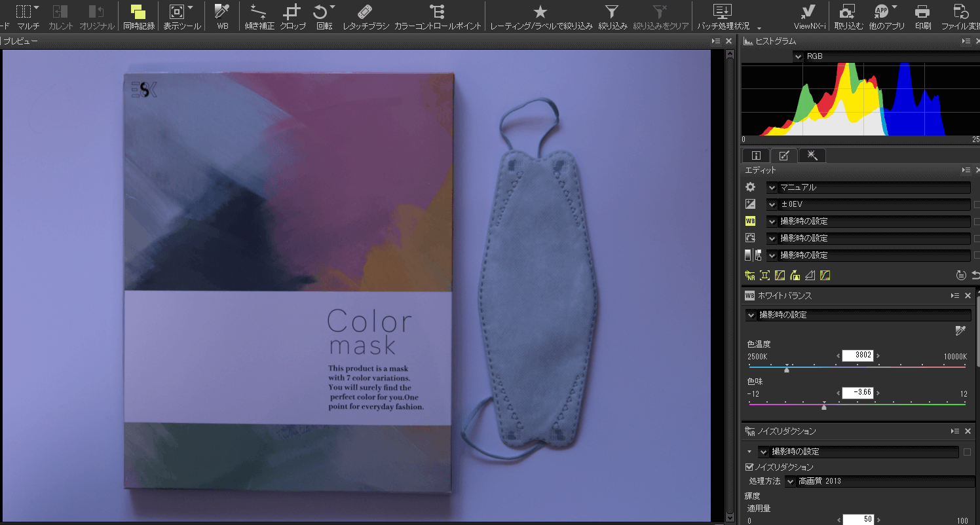The width and height of the screenshot is (980, 525).
Task: Open the RGB histogram channel dropdown
Action: coord(799,57)
